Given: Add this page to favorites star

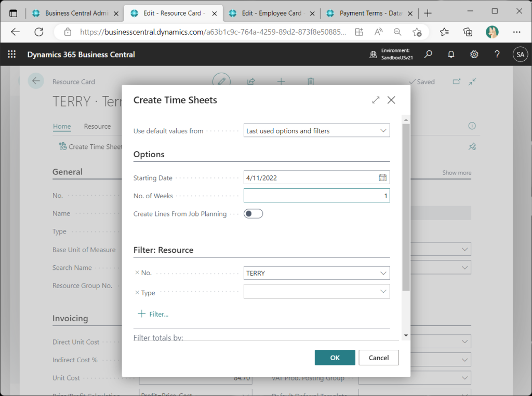Looking at the screenshot, I should [417, 32].
